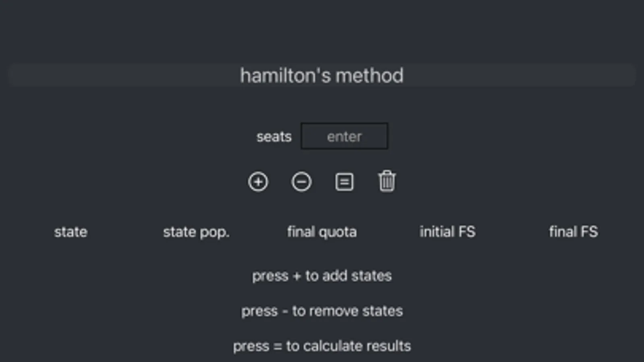The image size is (644, 362).
Task: Click the circled plus button
Action: coord(258,182)
